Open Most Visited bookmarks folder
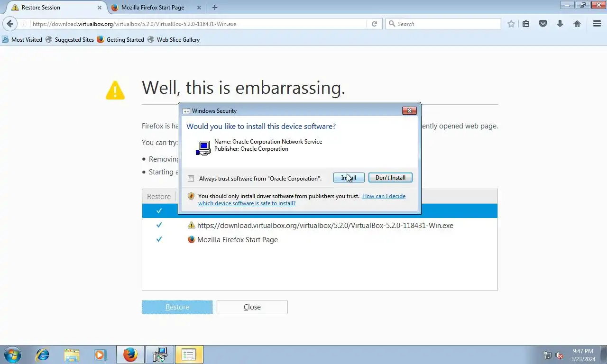 (x=22, y=40)
